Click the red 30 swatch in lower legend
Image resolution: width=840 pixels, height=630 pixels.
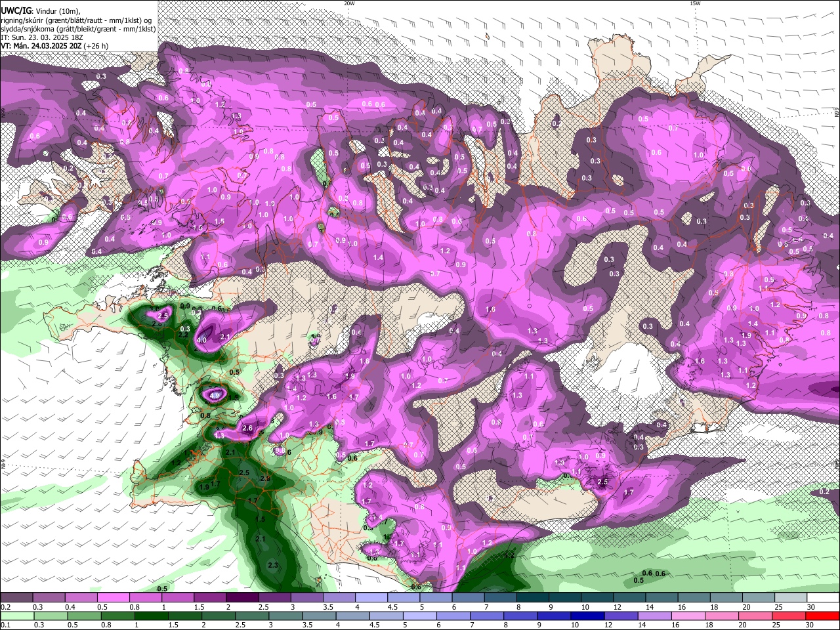point(822,616)
